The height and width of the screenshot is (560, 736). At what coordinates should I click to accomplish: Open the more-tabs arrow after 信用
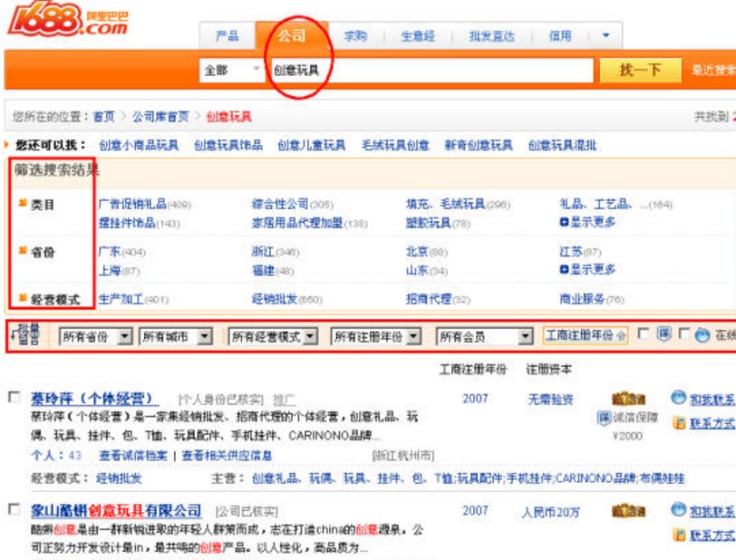pyautogui.click(x=605, y=35)
